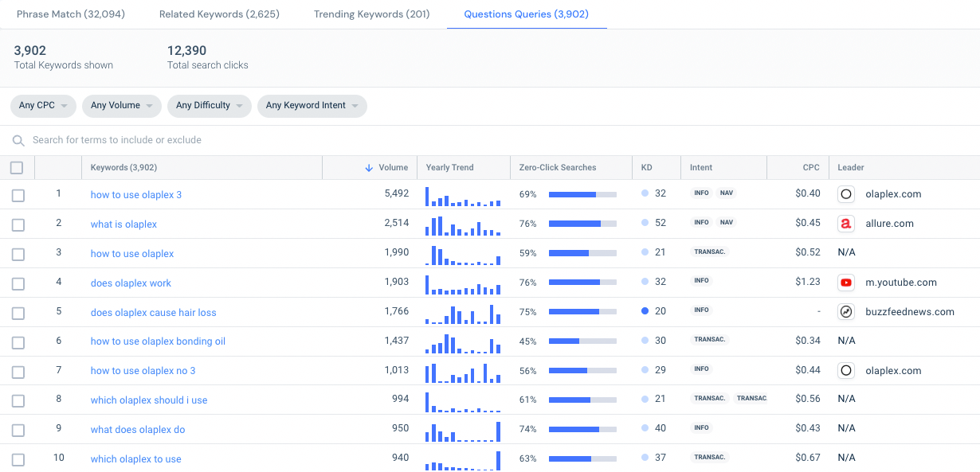Open keyword link 'which olaplex to use'
The image size is (980, 472).
click(136, 459)
